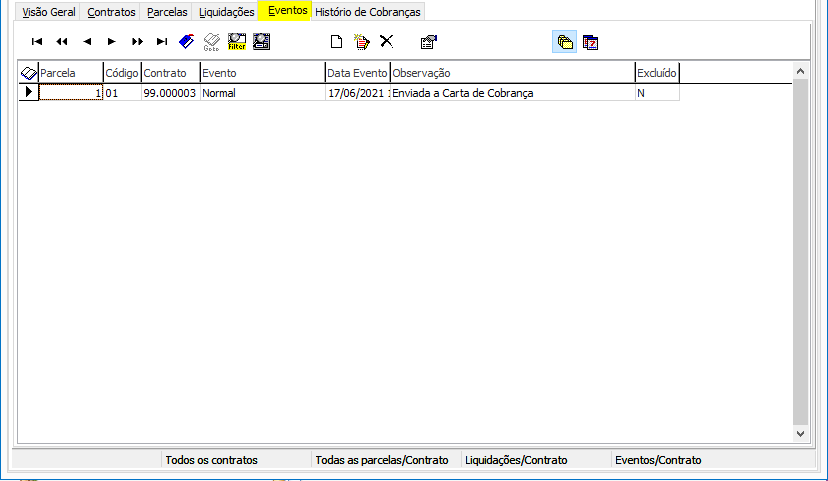Click the Data Evento column header
The height and width of the screenshot is (481, 828).
(x=357, y=73)
